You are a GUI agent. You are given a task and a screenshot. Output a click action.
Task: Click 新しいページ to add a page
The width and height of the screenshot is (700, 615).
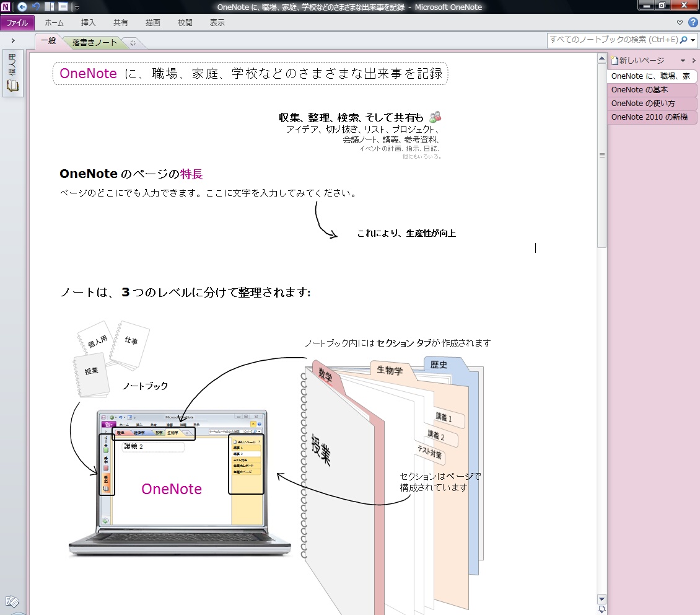click(x=638, y=60)
